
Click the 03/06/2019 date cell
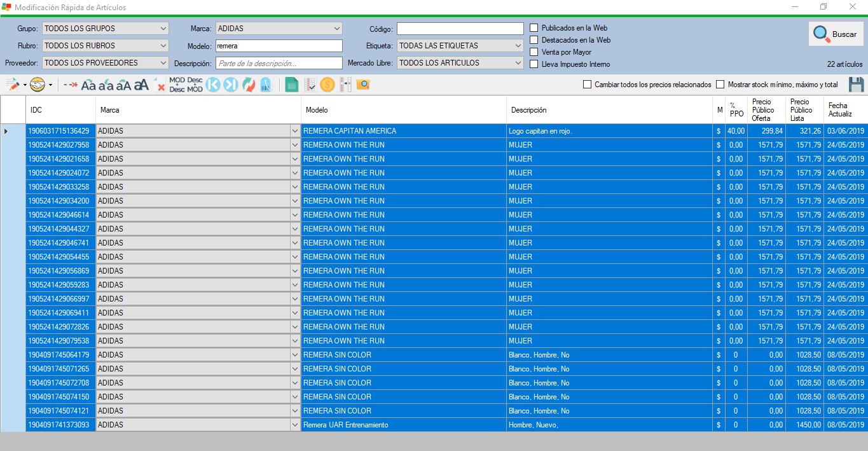click(x=846, y=131)
